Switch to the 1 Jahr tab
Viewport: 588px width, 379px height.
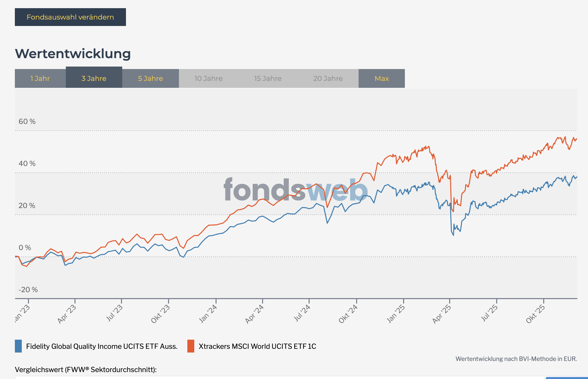[x=40, y=78]
